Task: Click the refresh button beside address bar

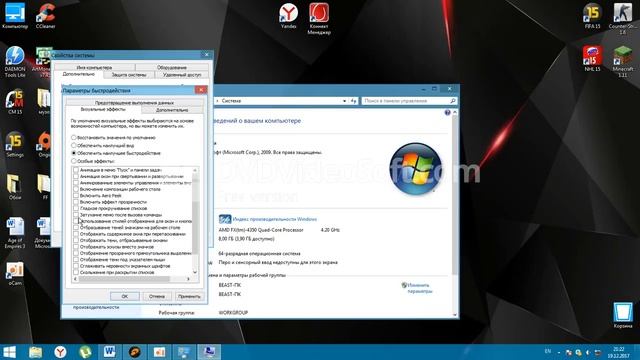Action: click(x=353, y=101)
